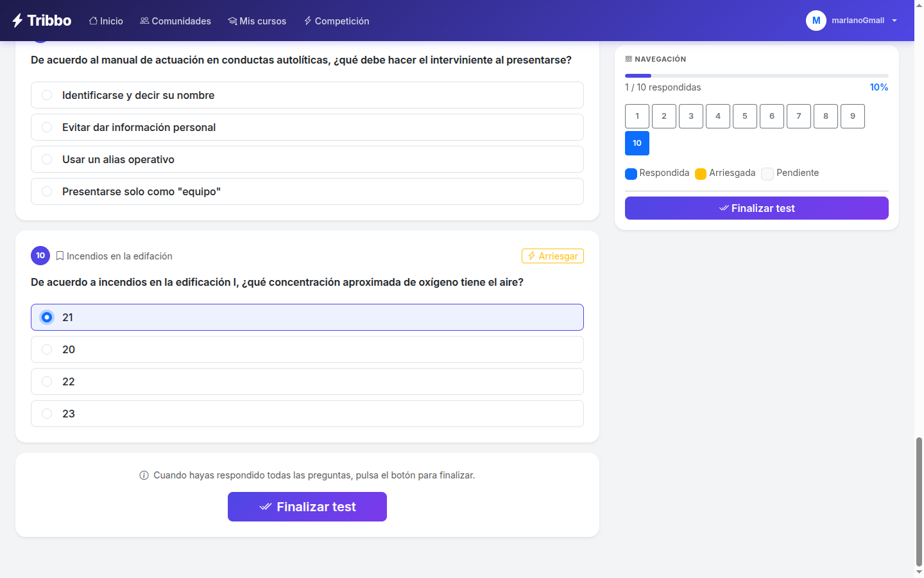
Task: Click the info icon next to 'Cuando hayas respondido'
Action: [144, 475]
